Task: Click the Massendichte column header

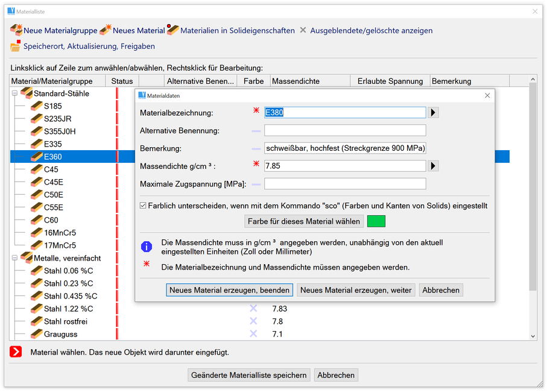Action: [x=310, y=81]
